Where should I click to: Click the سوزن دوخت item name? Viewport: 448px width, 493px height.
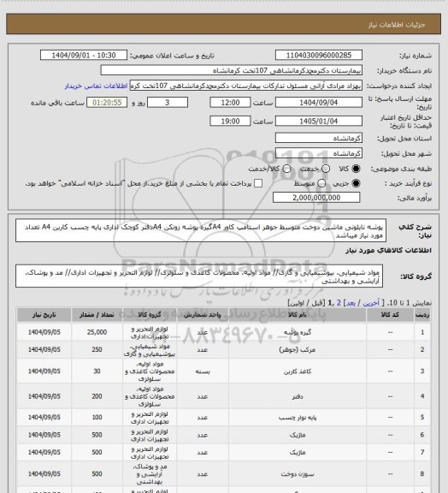pos(298,474)
